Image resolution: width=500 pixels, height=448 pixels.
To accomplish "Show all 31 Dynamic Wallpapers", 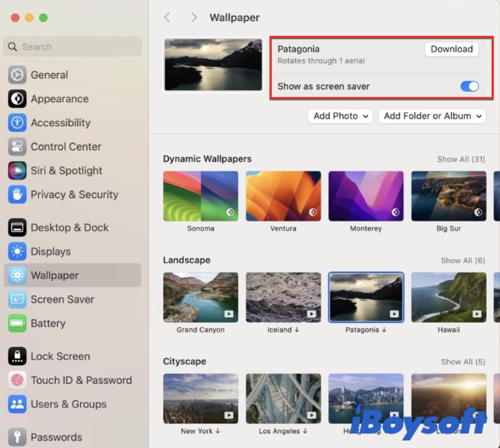I will click(462, 159).
